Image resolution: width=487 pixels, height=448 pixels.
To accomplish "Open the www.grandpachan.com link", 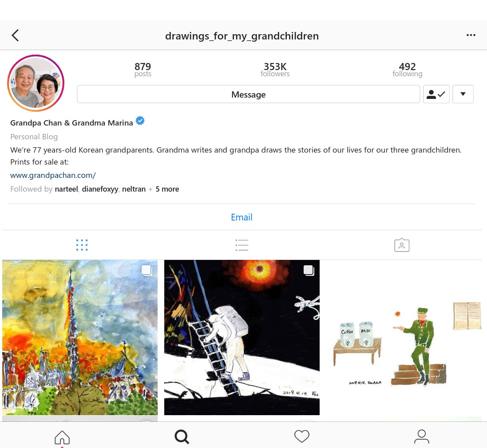I will point(53,175).
